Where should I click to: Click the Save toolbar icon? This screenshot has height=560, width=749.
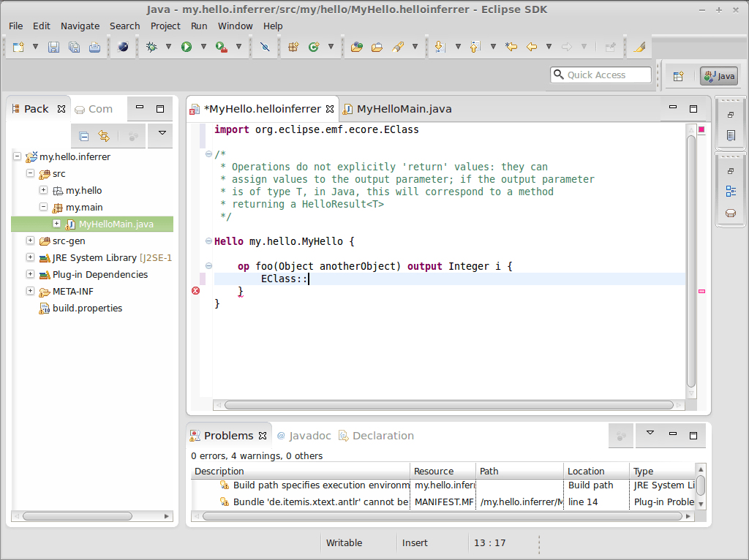(x=53, y=47)
